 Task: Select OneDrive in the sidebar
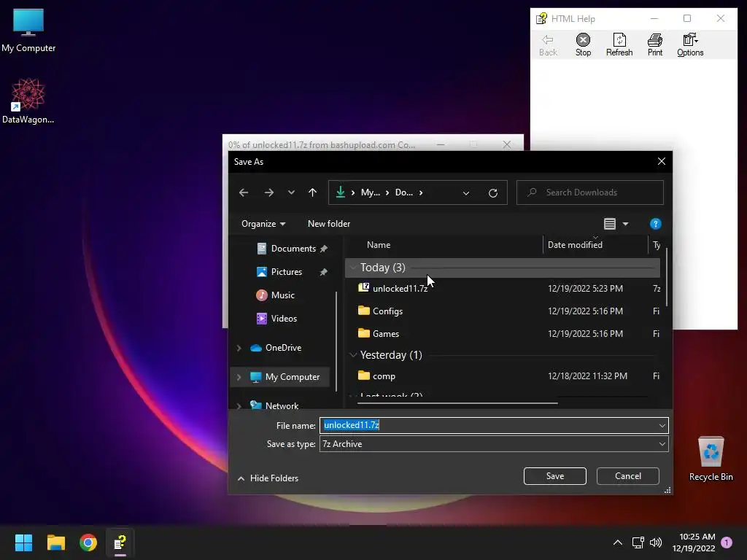(x=283, y=348)
